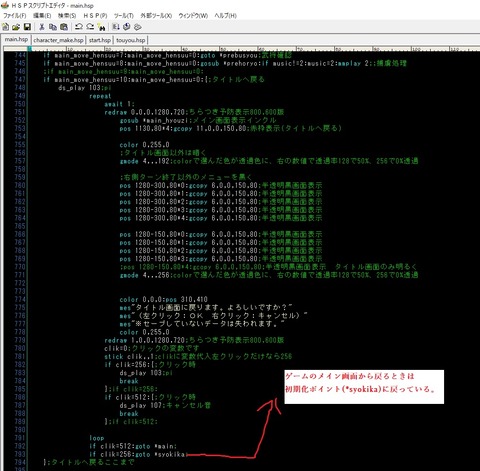Open the 外部ツール(X) menu

point(156,16)
